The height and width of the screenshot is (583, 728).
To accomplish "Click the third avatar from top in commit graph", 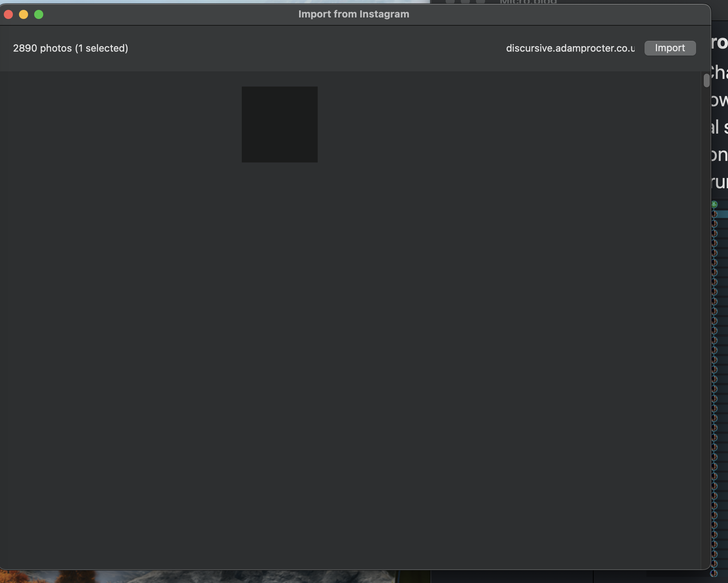I will (714, 224).
